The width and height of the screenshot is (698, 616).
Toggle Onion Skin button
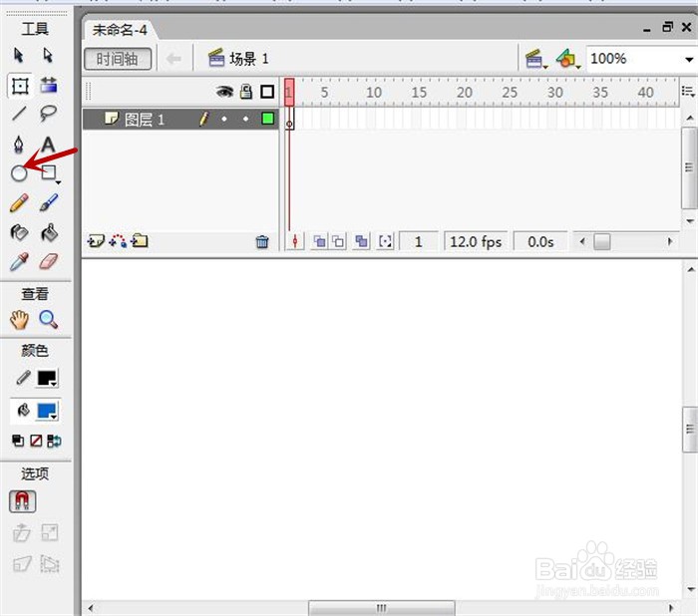pos(319,241)
